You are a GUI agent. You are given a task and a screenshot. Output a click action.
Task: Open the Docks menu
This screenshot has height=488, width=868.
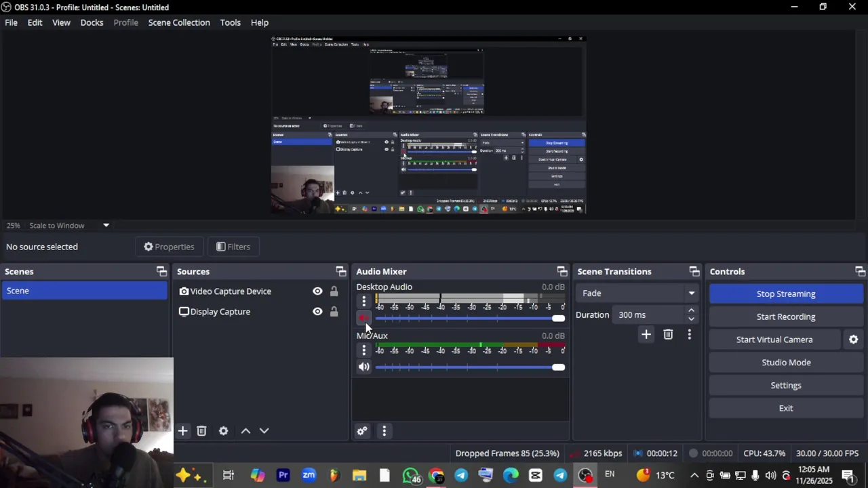click(x=92, y=22)
